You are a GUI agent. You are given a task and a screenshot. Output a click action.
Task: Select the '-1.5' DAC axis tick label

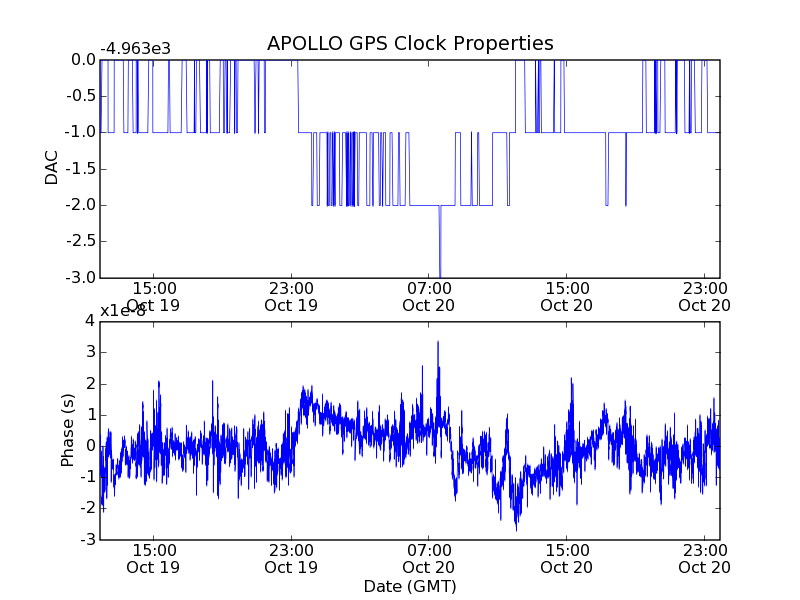click(81, 169)
